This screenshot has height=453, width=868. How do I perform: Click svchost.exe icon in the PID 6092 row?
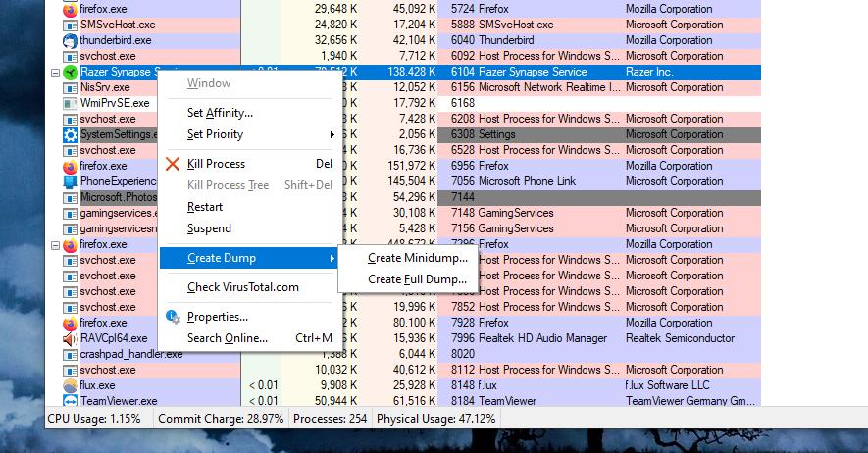pos(71,57)
